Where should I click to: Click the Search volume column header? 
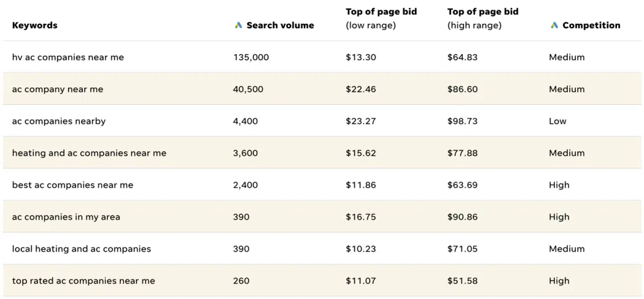(280, 26)
